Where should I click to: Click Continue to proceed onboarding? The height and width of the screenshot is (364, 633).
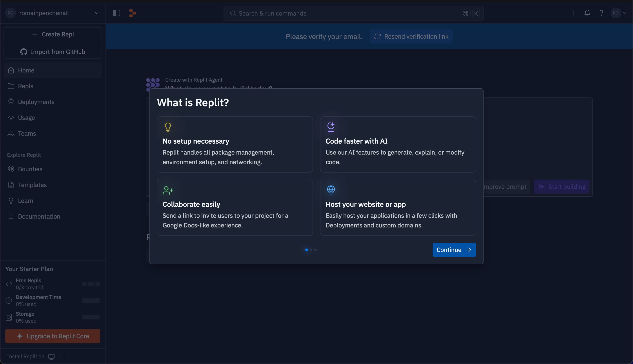(x=454, y=250)
